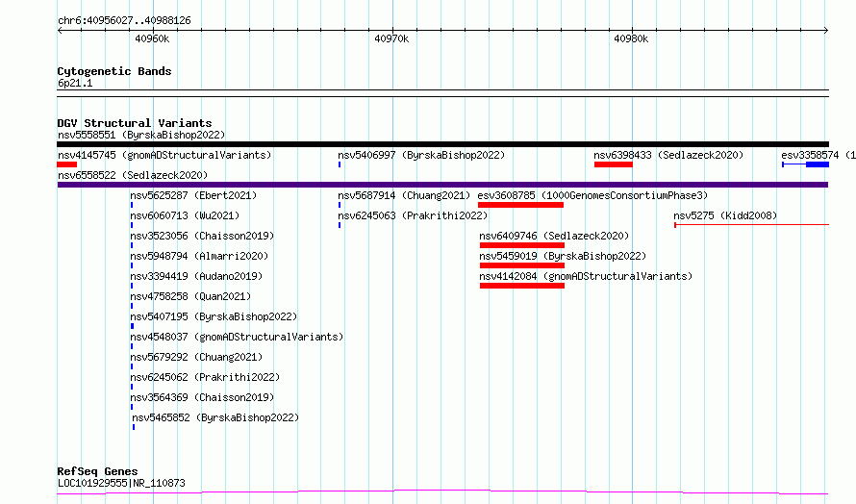The height and width of the screenshot is (504, 856).
Task: Open nsv6558522 (Sedlazeck2020) label
Action: tap(133, 175)
